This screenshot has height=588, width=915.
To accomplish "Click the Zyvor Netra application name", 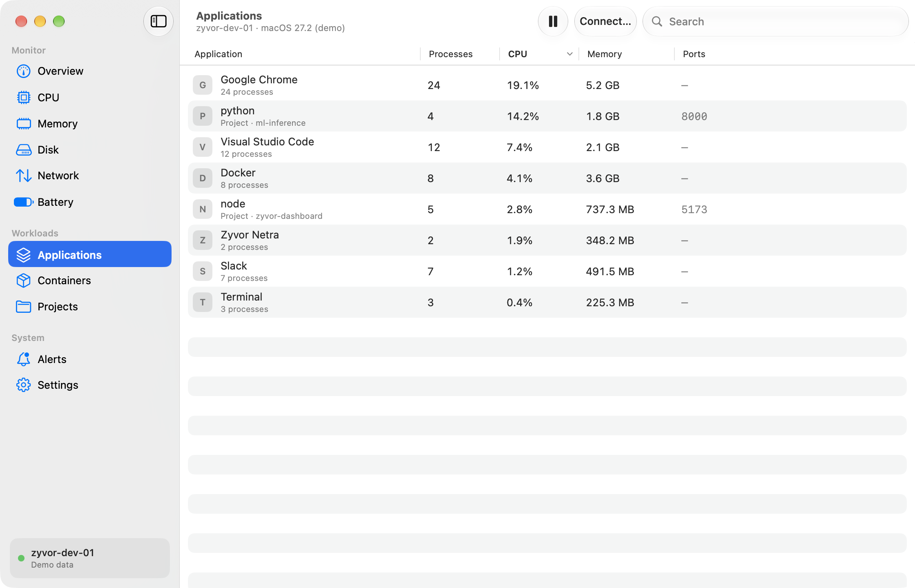I will [250, 235].
